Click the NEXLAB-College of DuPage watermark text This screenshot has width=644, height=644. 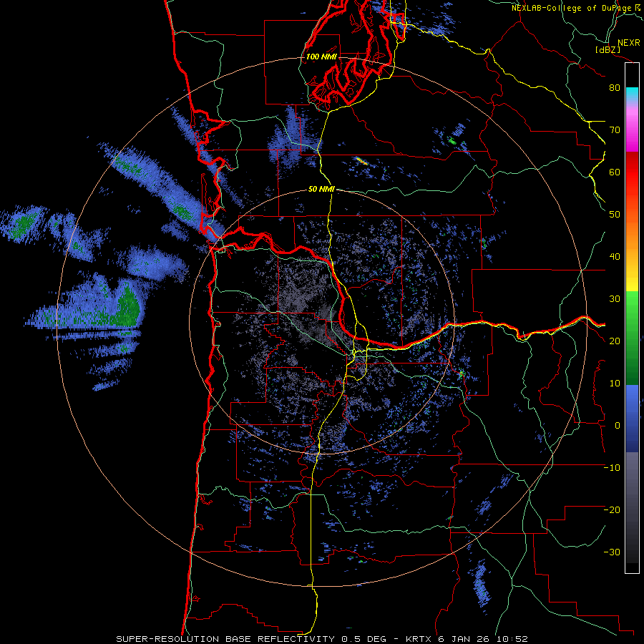click(575, 8)
